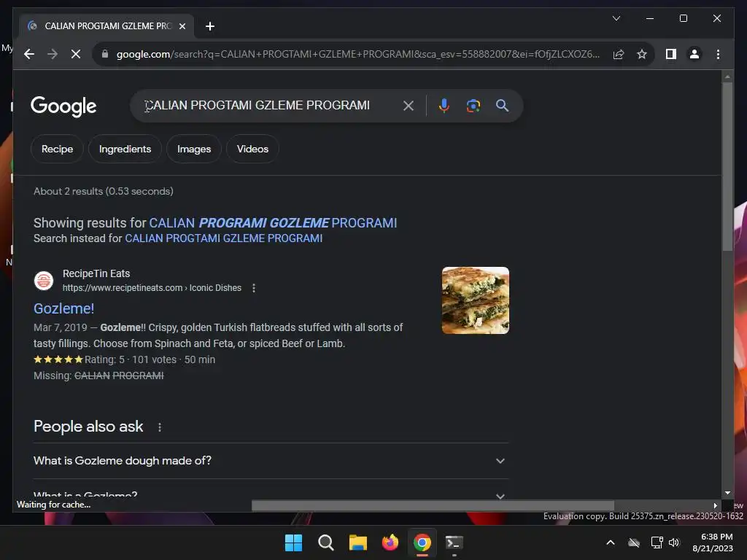
Task: Expand 'What is Gozleme dough made of?'
Action: coord(271,461)
